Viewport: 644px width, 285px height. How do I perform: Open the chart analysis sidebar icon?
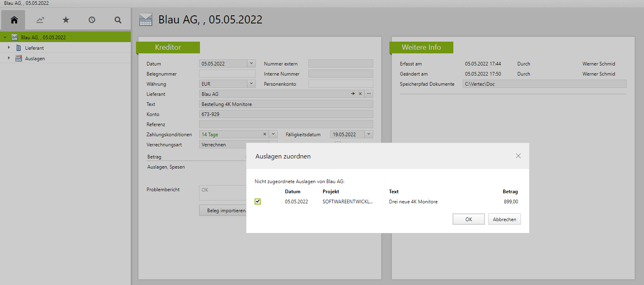[40, 20]
